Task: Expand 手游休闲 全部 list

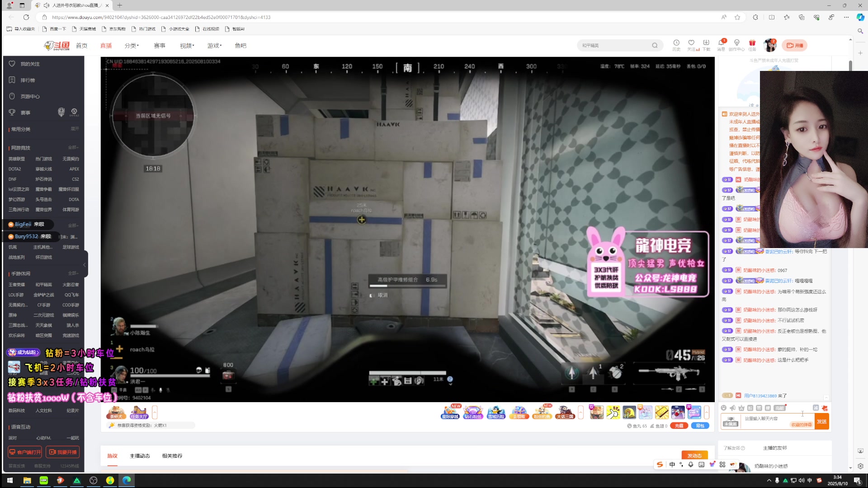Action: click(x=73, y=273)
